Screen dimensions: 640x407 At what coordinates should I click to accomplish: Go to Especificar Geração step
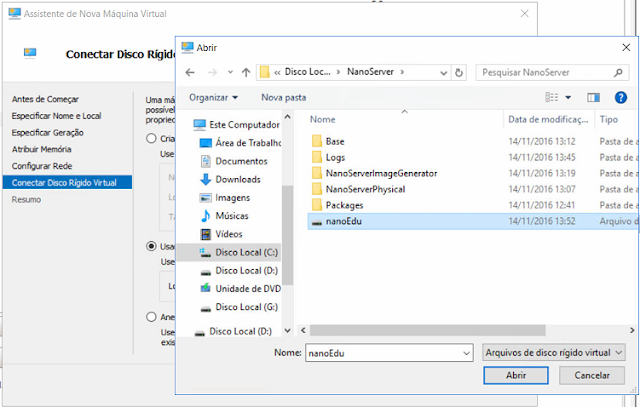(47, 133)
